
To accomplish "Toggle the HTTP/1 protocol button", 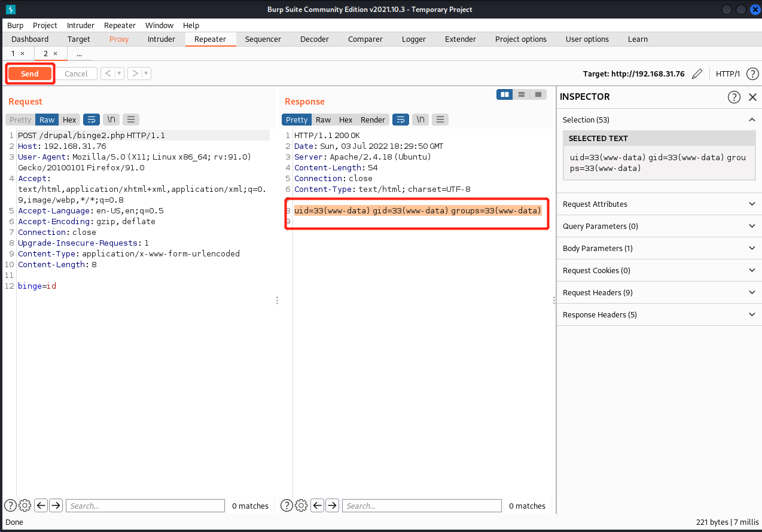I will [728, 74].
